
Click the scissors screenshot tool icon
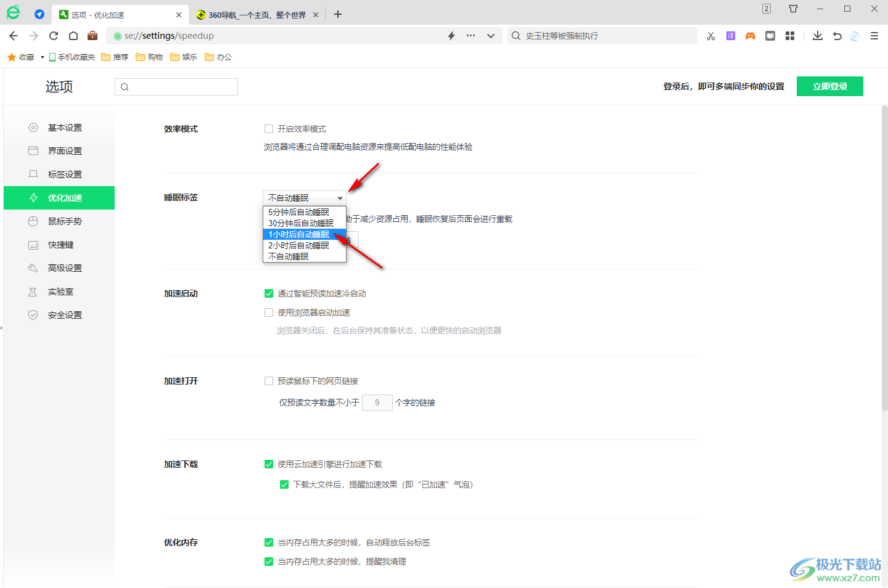(x=711, y=36)
